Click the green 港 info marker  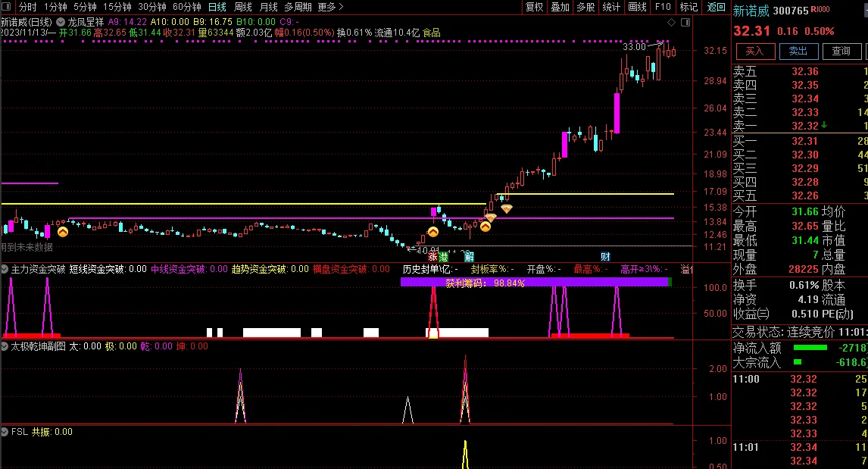coord(443,257)
